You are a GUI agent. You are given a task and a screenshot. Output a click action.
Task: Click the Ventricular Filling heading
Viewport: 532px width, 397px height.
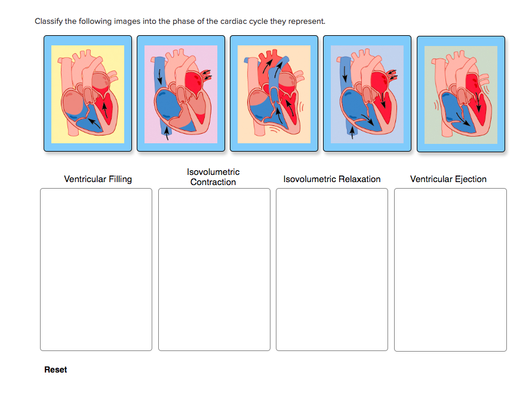98,179
